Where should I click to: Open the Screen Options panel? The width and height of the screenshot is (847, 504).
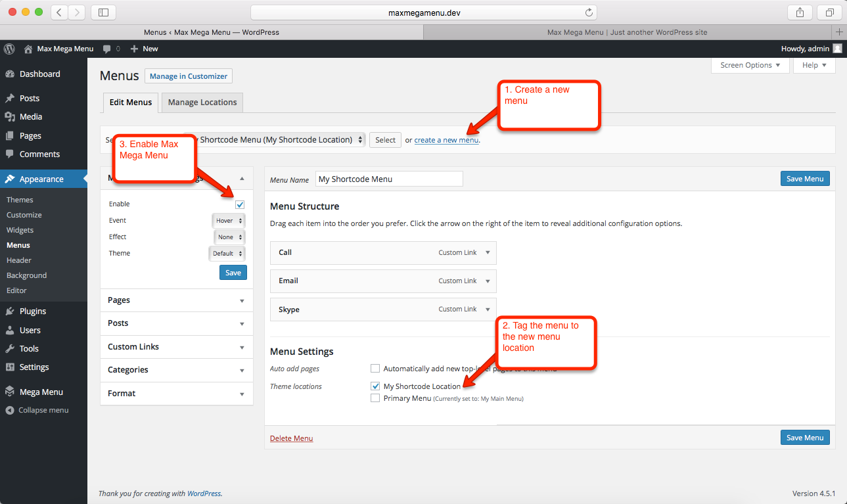pyautogui.click(x=750, y=65)
